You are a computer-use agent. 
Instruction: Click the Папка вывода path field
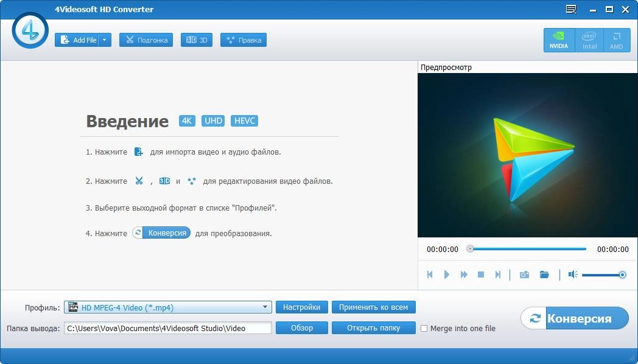coord(168,328)
